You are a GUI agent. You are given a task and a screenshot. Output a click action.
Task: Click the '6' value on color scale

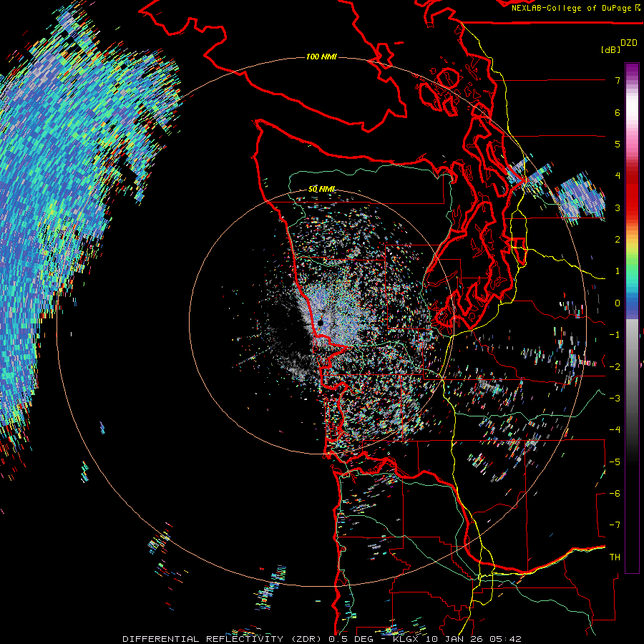618,112
